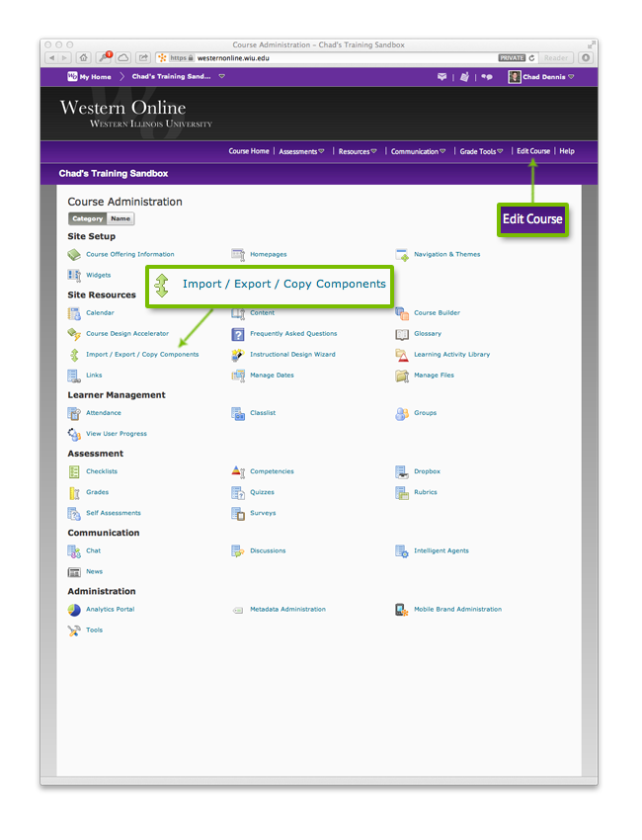Screen dimensions: 642x840
Task: Open the View User Progress link
Action: [117, 434]
